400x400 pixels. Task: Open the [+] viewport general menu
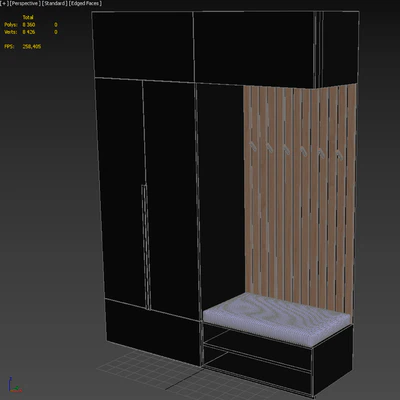5,3
